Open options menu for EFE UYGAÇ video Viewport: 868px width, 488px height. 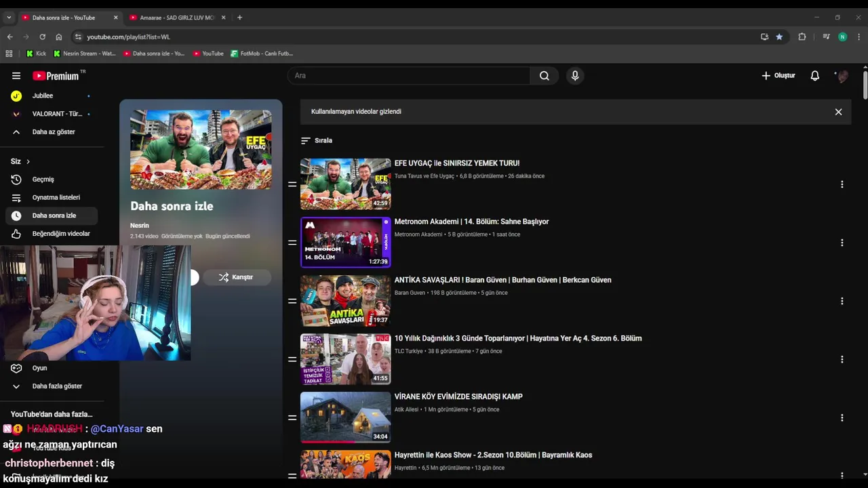pyautogui.click(x=842, y=184)
